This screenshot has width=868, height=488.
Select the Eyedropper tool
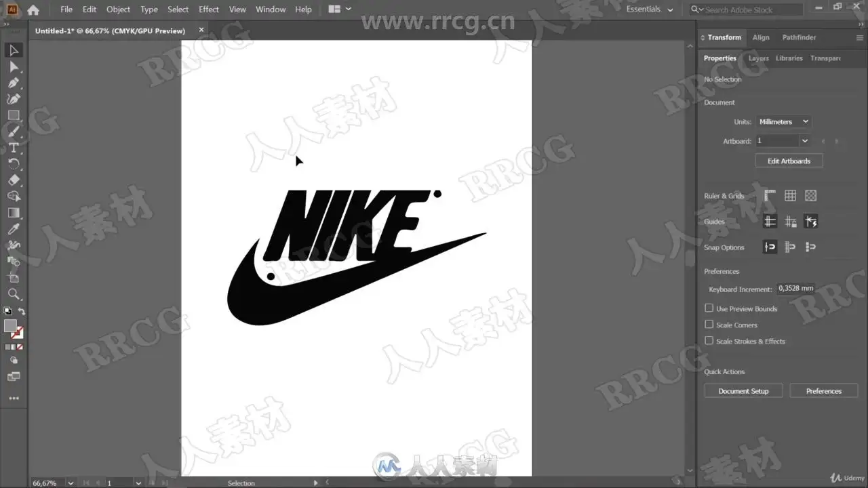(14, 229)
